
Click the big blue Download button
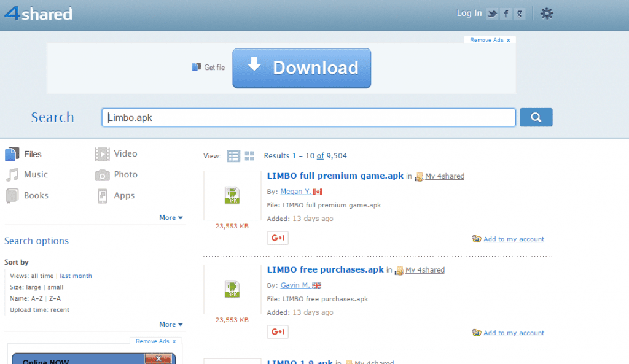(302, 68)
